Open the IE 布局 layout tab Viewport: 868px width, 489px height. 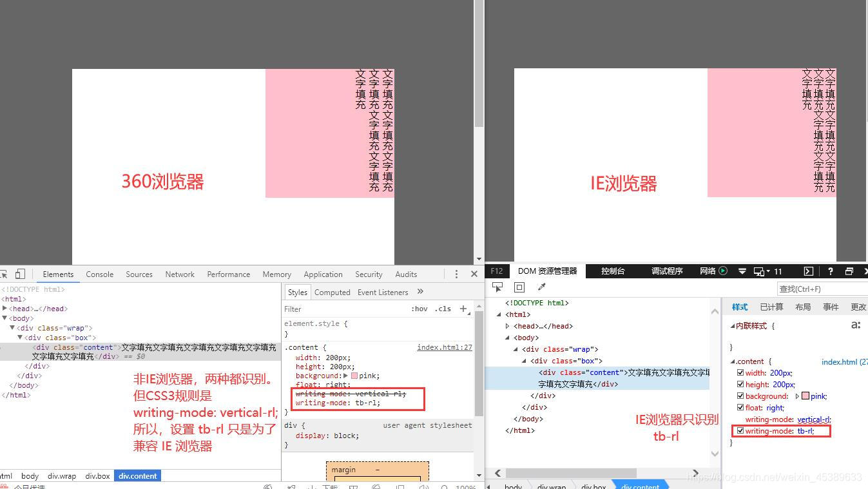click(x=803, y=307)
